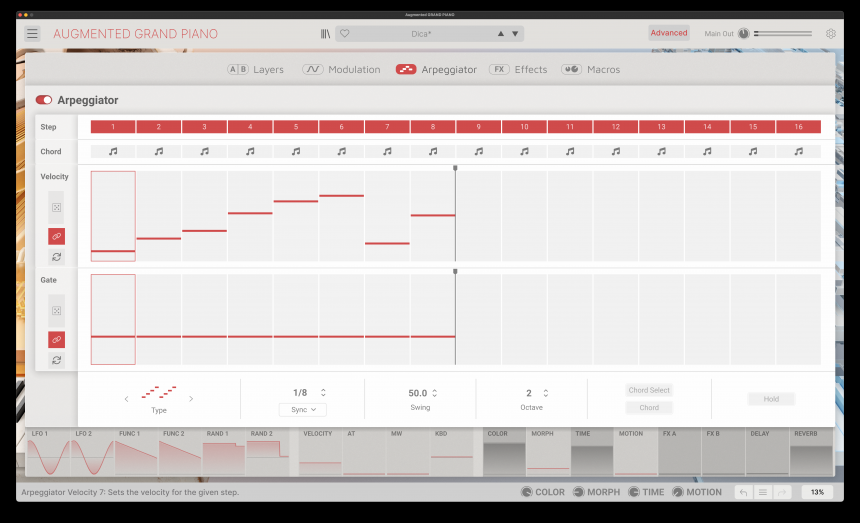Viewport: 860px width, 523px height.
Task: Click the redo arrow in status bar
Action: (x=782, y=492)
